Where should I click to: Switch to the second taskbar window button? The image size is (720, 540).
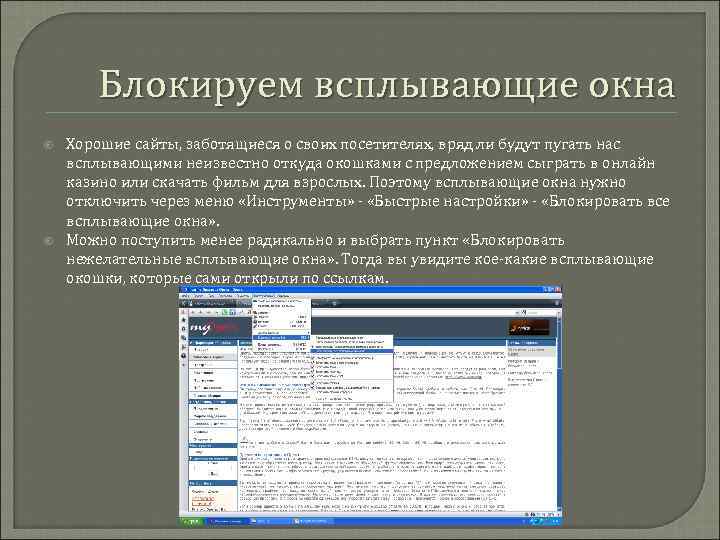(x=269, y=522)
